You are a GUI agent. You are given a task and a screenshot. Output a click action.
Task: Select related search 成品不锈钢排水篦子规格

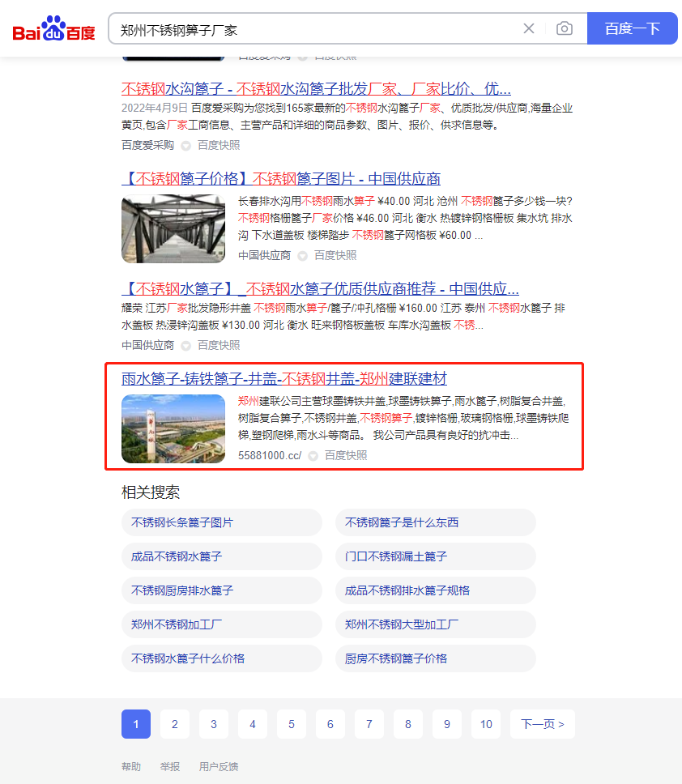pyautogui.click(x=436, y=590)
